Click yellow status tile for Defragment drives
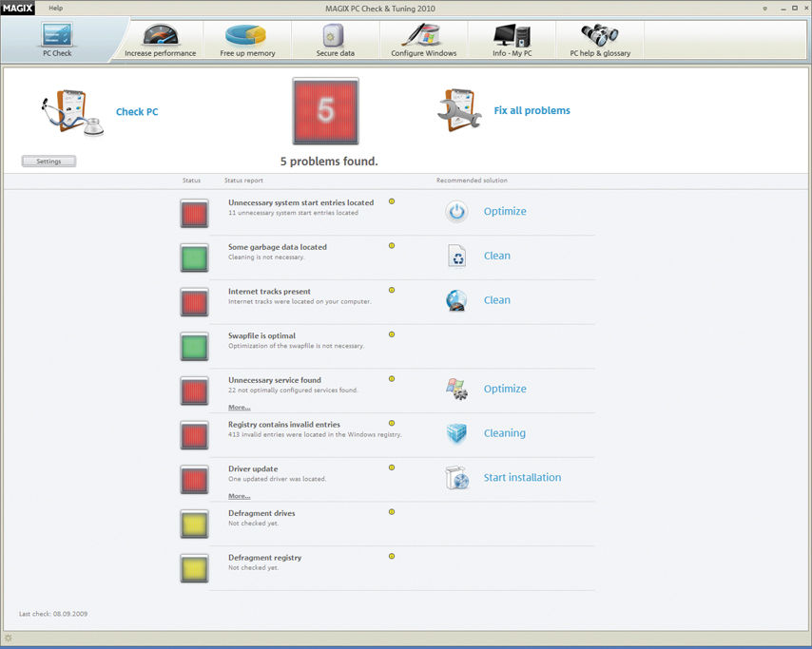812x649 pixels. 194,524
